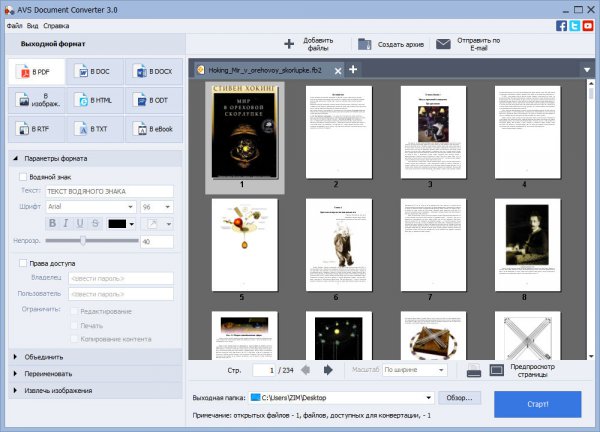Select the B DOCX output format
The image size is (600, 432).
coord(154,72)
